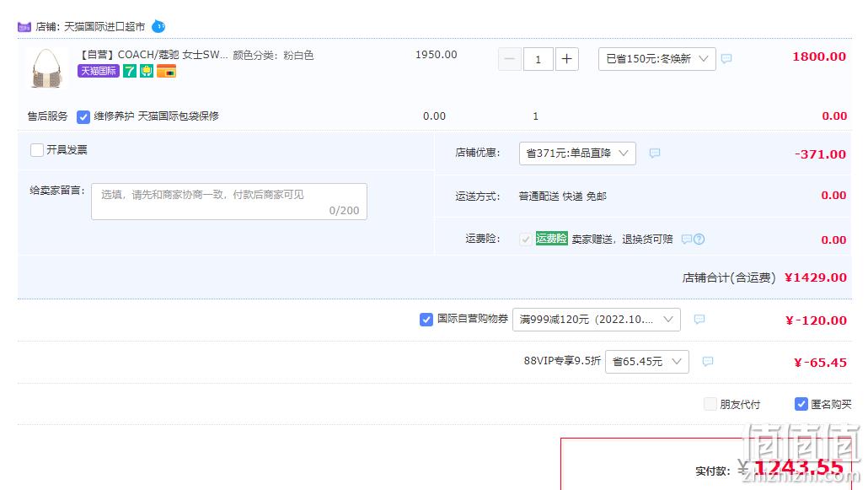Click the green 运费险 tag

coord(551,239)
